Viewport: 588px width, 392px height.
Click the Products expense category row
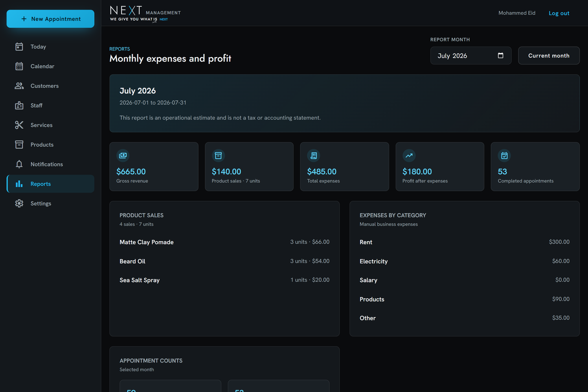[x=464, y=299]
